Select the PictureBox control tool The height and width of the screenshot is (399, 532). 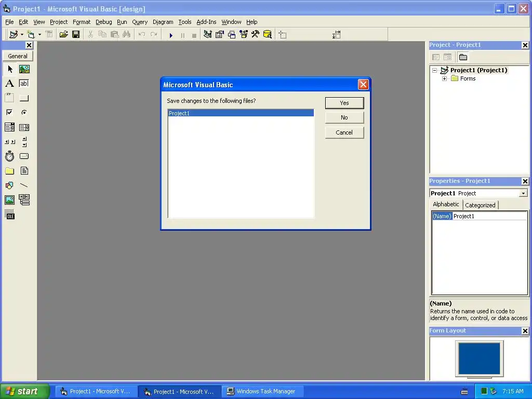pyautogui.click(x=24, y=69)
